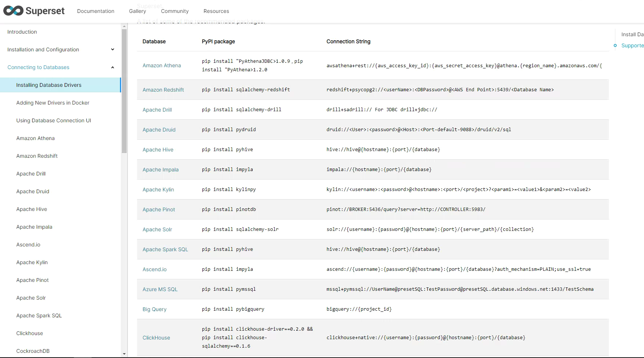Open Amazon Athena in sidebar
This screenshot has width=644, height=358.
[x=35, y=138]
